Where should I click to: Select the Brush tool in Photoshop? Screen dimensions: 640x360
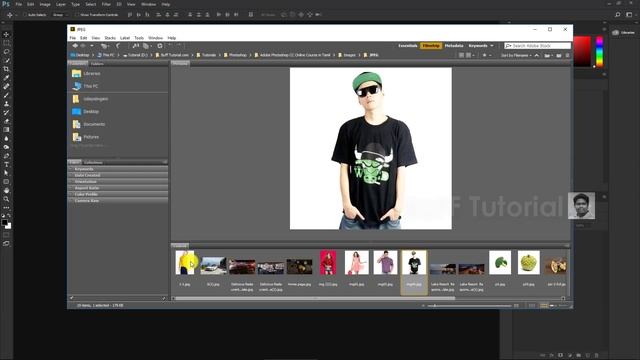click(6, 95)
